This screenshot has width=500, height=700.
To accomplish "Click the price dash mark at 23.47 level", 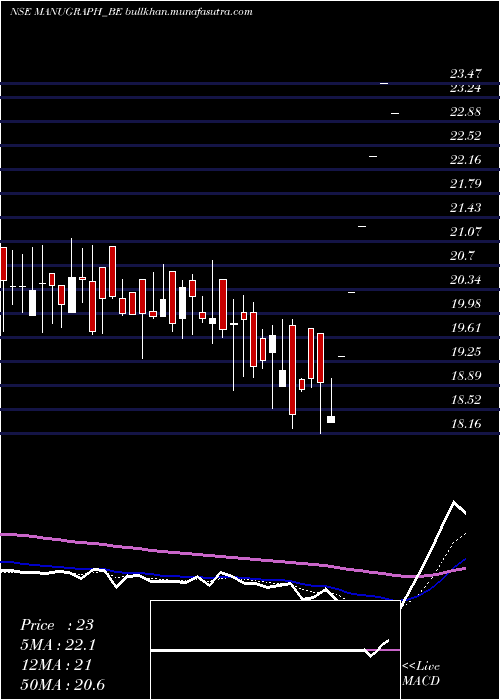I will pyautogui.click(x=384, y=83).
